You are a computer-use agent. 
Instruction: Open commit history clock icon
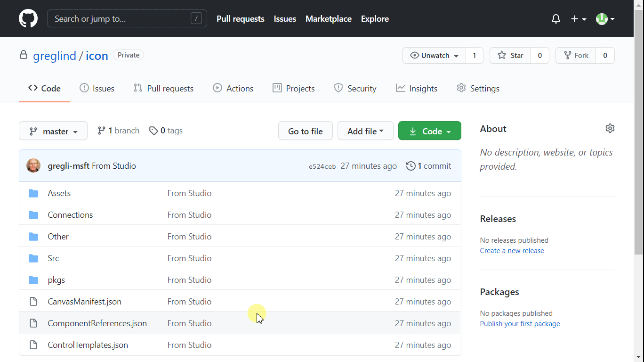411,166
